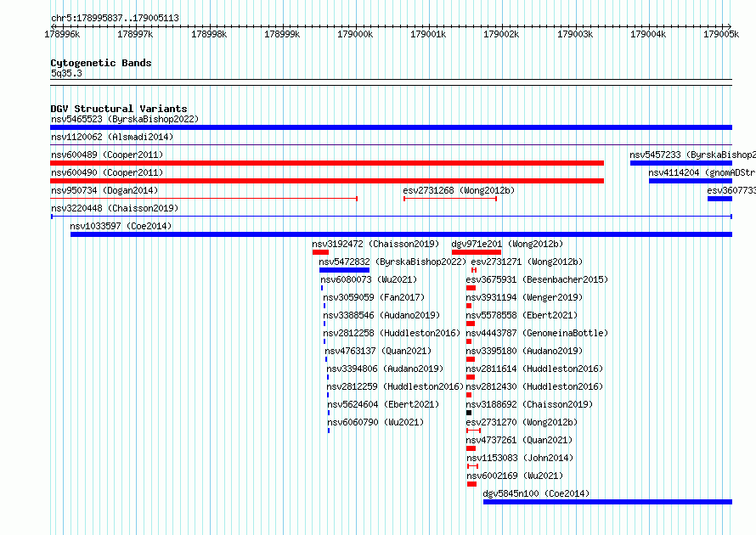Select nsv5624604 (Ebert2021) label
756x535 pixels.
click(383, 404)
